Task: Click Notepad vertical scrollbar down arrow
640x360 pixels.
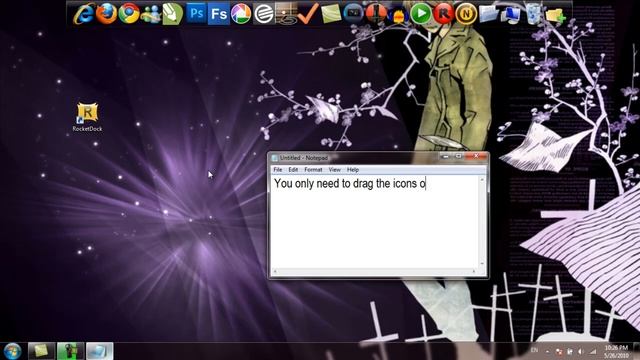Action: (482, 264)
